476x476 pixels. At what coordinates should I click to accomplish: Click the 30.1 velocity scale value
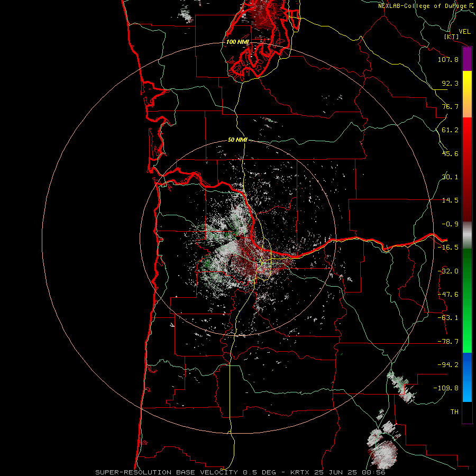tap(450, 177)
